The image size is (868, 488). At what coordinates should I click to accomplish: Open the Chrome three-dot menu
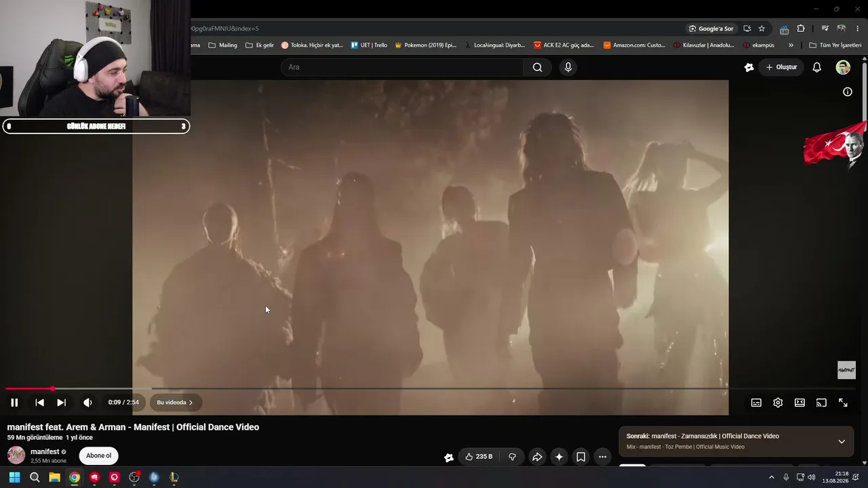point(858,28)
